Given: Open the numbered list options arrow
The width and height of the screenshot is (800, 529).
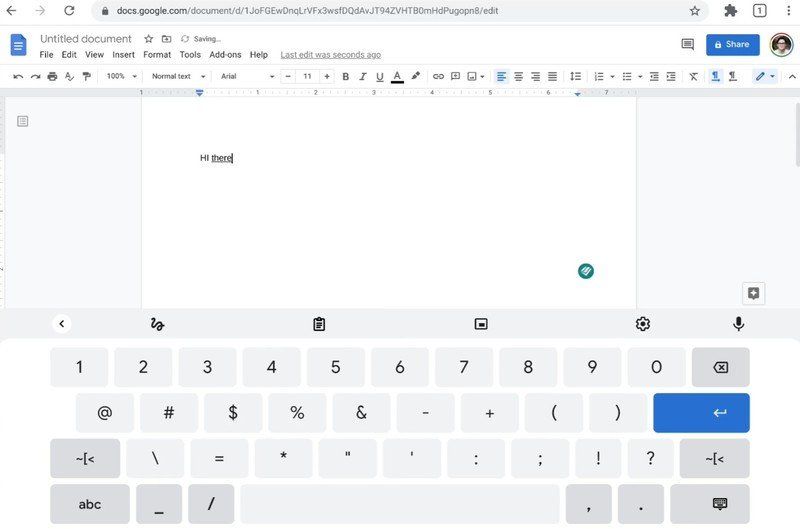Looking at the screenshot, I should tap(612, 77).
